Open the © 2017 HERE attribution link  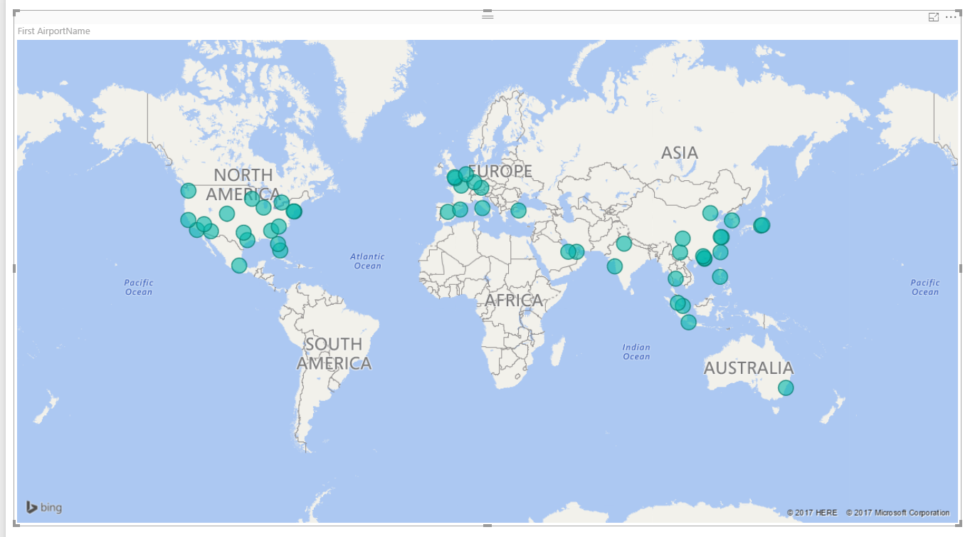click(x=811, y=512)
